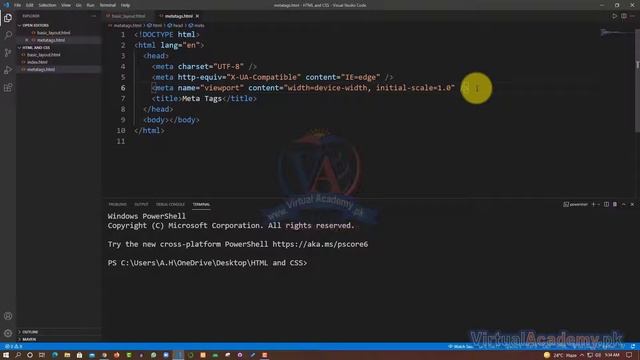Select the Terminal panel tab
640x360 pixels.
[201, 204]
